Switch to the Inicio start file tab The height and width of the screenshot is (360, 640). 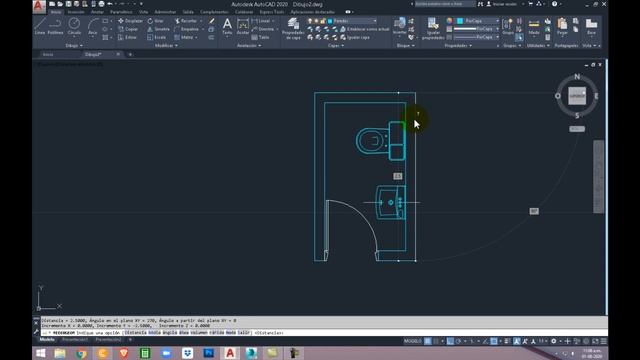coord(48,54)
